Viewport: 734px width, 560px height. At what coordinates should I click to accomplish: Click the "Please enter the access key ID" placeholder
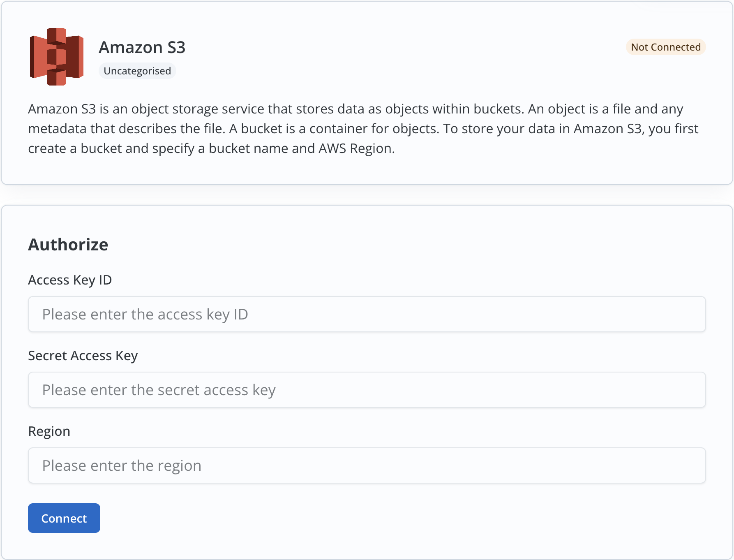145,314
